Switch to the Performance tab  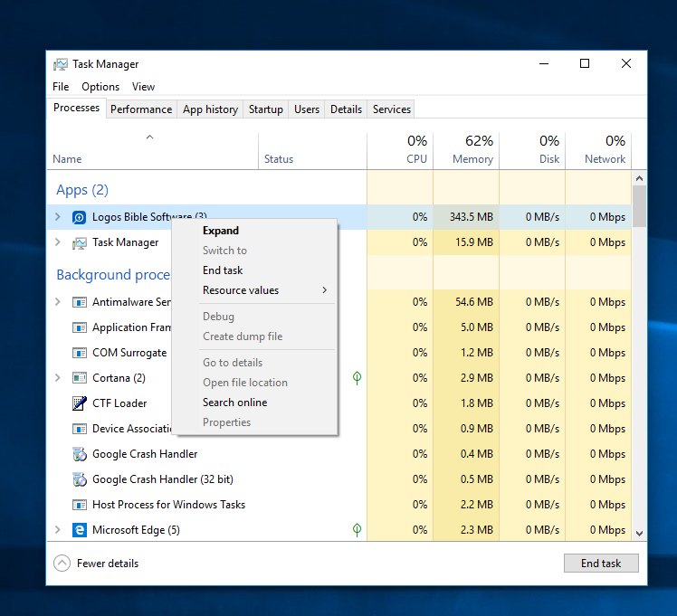(x=141, y=109)
